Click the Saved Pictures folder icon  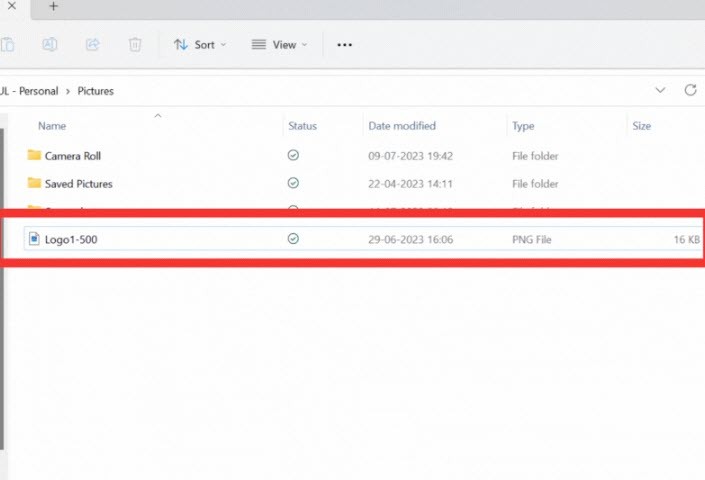(34, 183)
